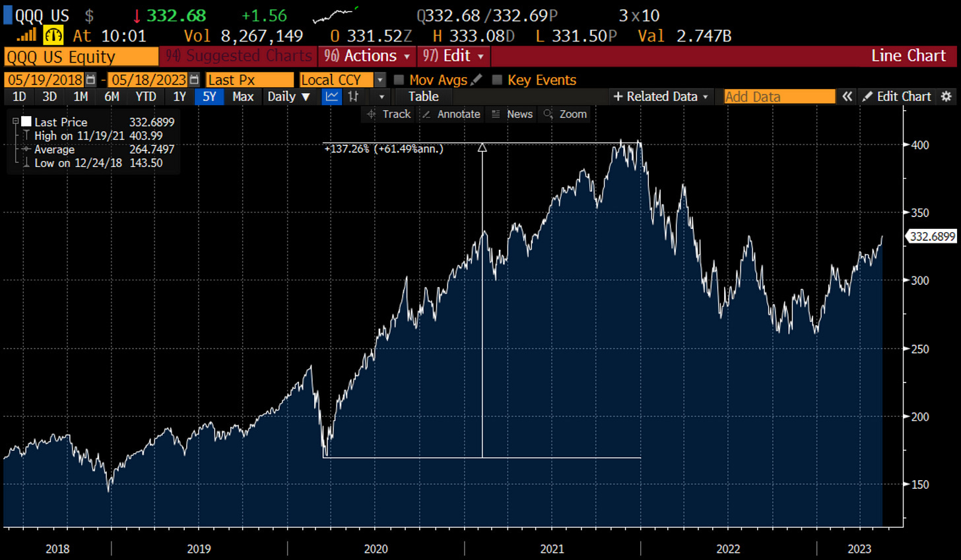The height and width of the screenshot is (560, 961).
Task: Select the 5Y time range
Action: point(209,96)
